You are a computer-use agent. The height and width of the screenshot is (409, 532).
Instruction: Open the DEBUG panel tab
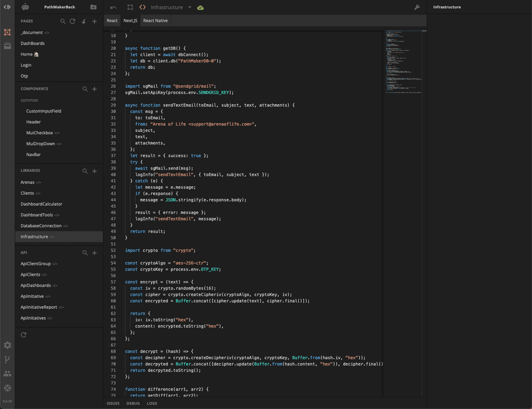coord(133,403)
